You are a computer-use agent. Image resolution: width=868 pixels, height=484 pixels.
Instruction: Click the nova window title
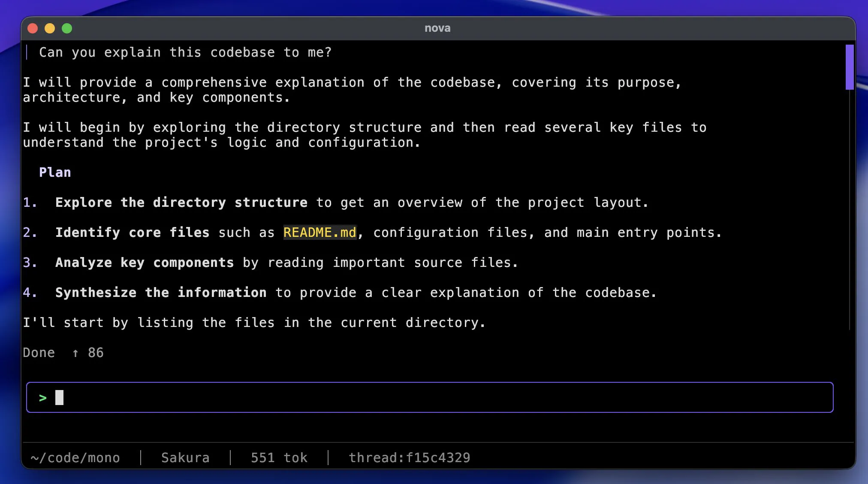[437, 28]
